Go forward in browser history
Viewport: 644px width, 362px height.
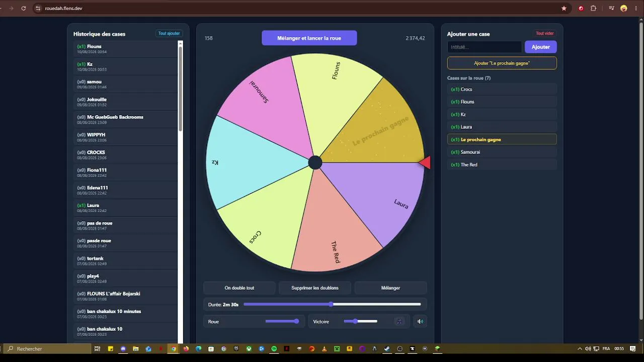[11, 9]
